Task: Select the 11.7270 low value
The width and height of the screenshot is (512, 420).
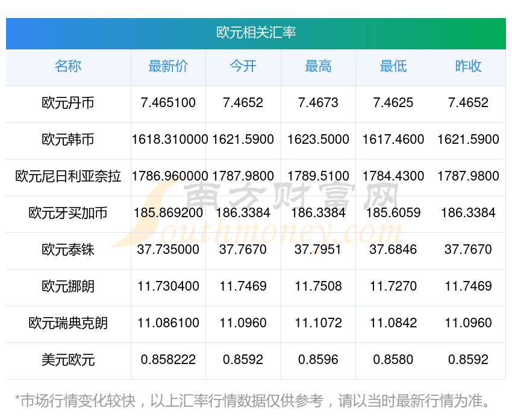Action: point(393,286)
